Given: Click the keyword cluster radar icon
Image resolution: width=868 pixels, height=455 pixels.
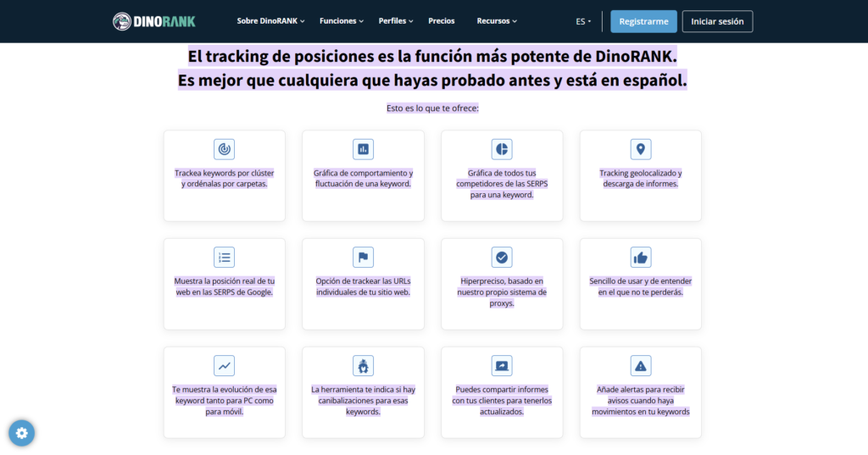Looking at the screenshot, I should (224, 149).
